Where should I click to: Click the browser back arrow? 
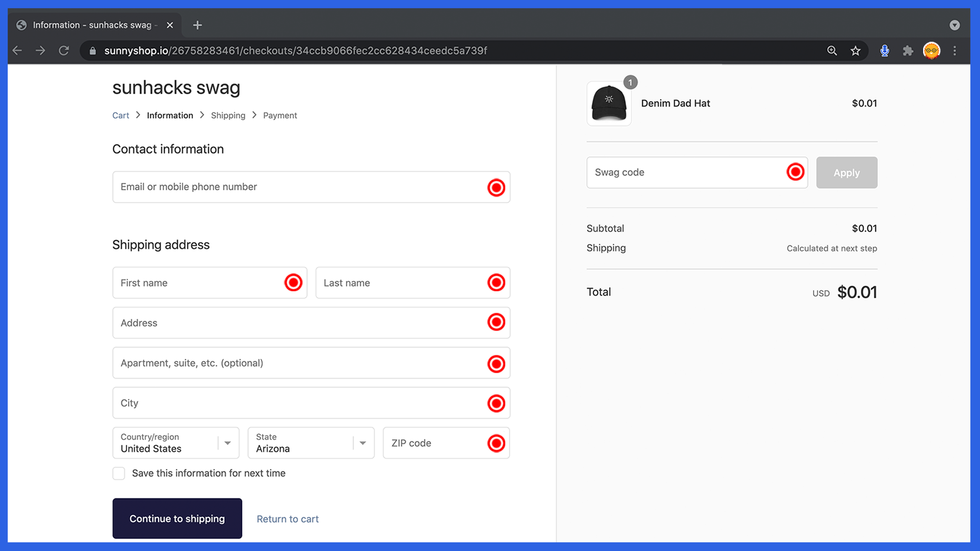pos(17,51)
